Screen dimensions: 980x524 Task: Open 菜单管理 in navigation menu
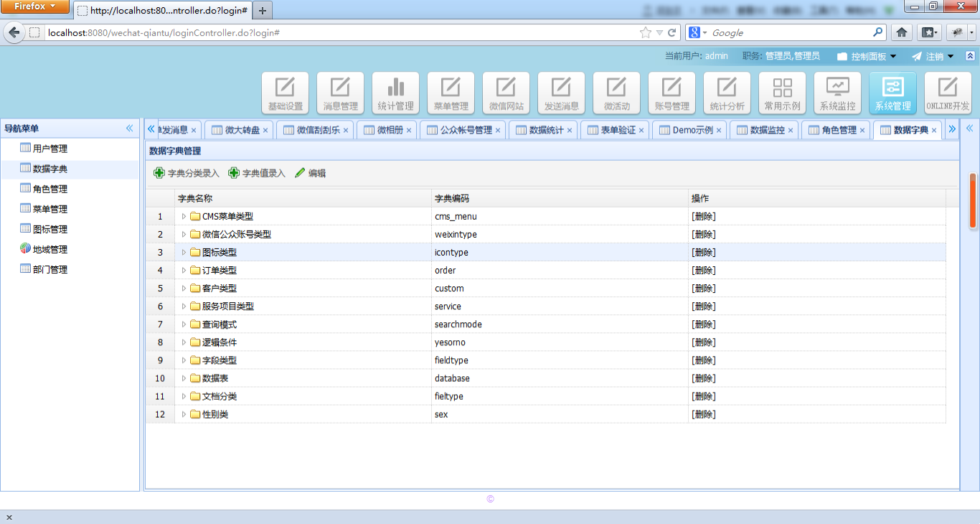point(50,209)
